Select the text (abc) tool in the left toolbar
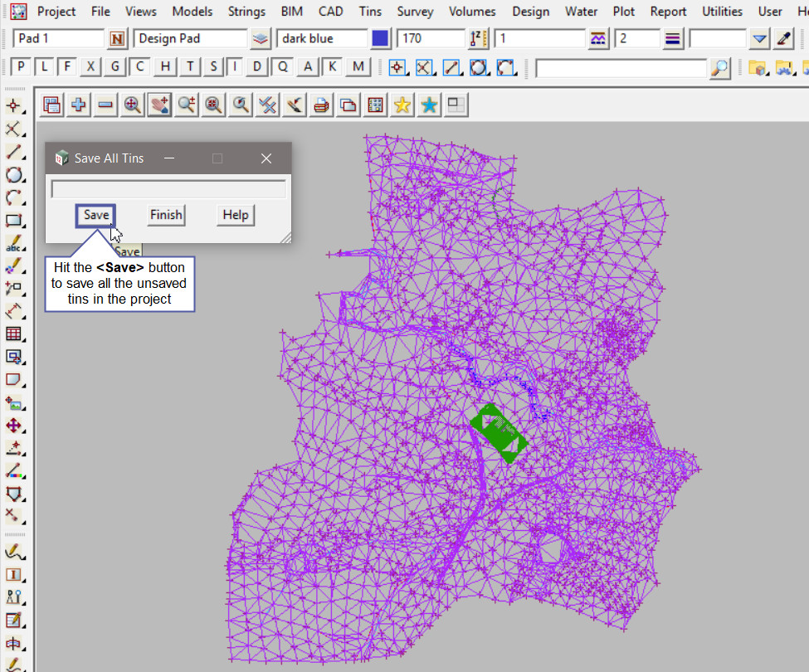Viewport: 809px width, 672px height. [x=13, y=244]
